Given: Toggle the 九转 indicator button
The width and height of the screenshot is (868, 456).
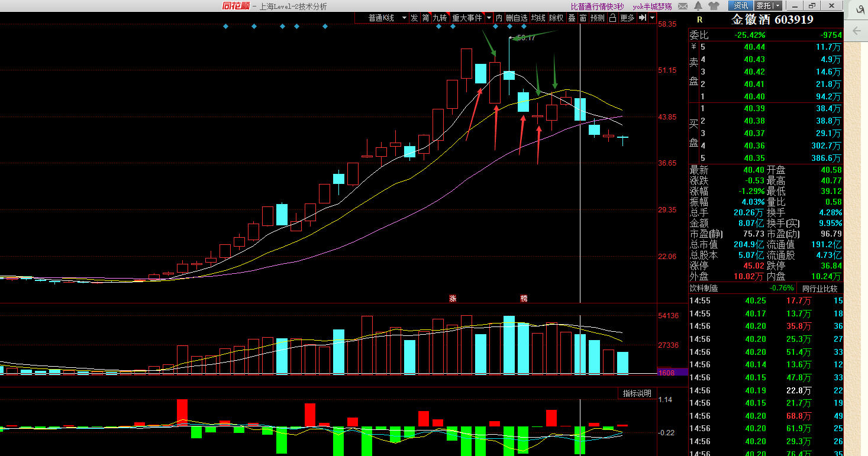Looking at the screenshot, I should click(x=440, y=18).
